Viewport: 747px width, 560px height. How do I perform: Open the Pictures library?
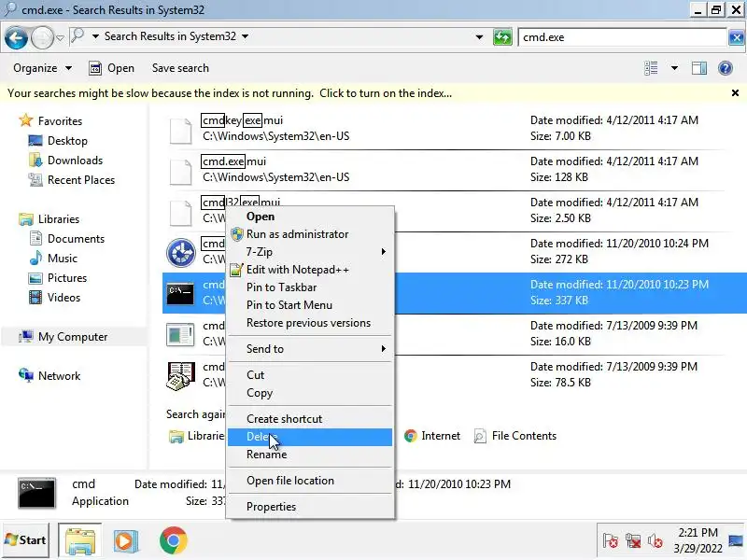click(57, 277)
